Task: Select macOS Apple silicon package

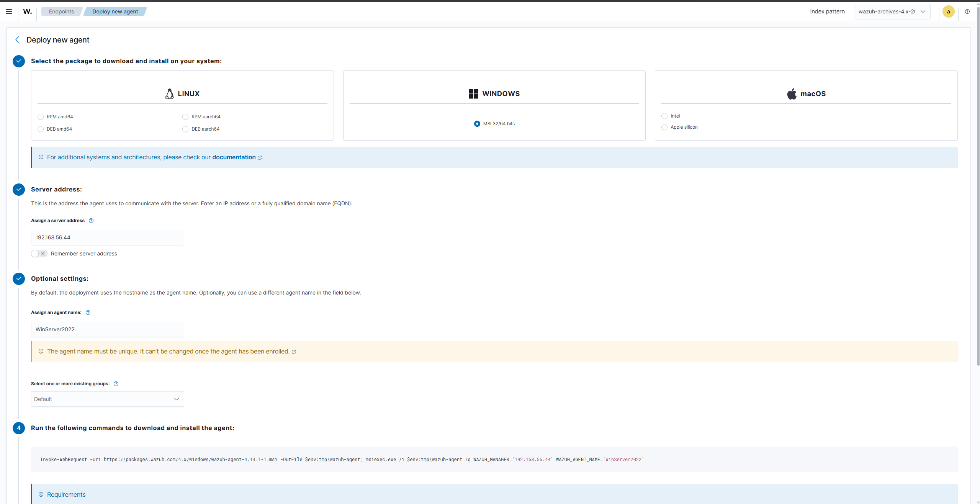Action: 664,127
